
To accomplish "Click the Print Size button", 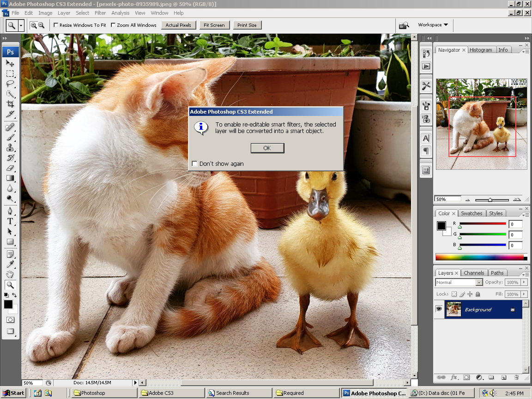I will pos(247,25).
